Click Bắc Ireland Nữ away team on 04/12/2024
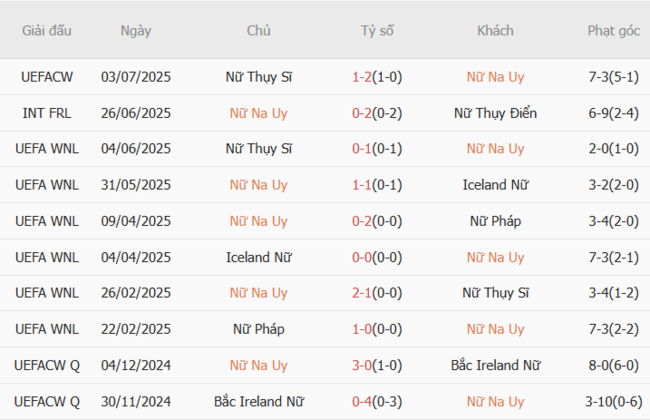 point(495,365)
